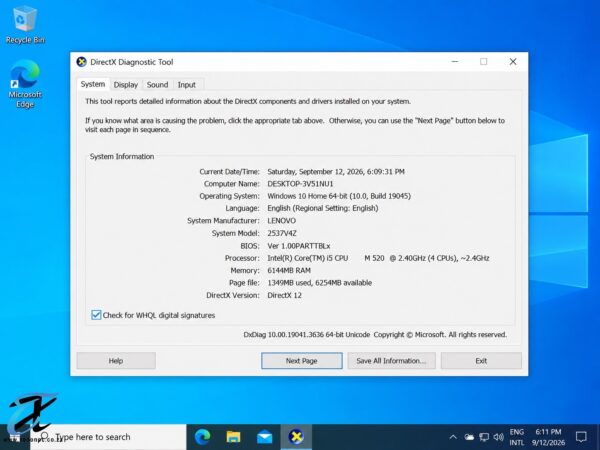Click the Next Page button

coord(302,360)
